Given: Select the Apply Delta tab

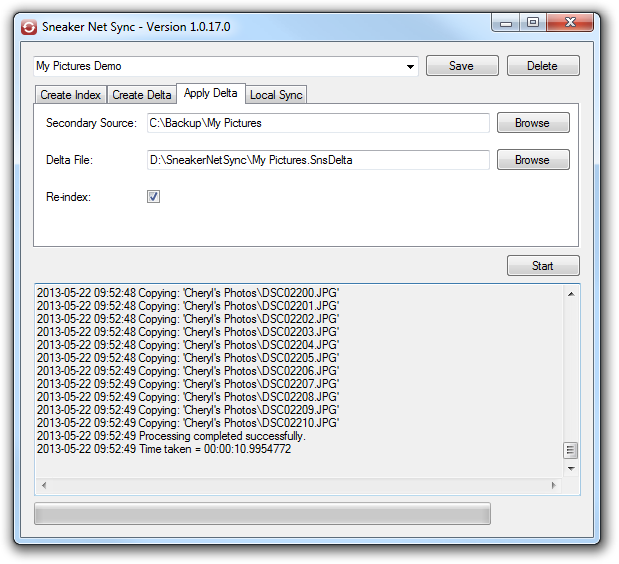Looking at the screenshot, I should point(211,93).
